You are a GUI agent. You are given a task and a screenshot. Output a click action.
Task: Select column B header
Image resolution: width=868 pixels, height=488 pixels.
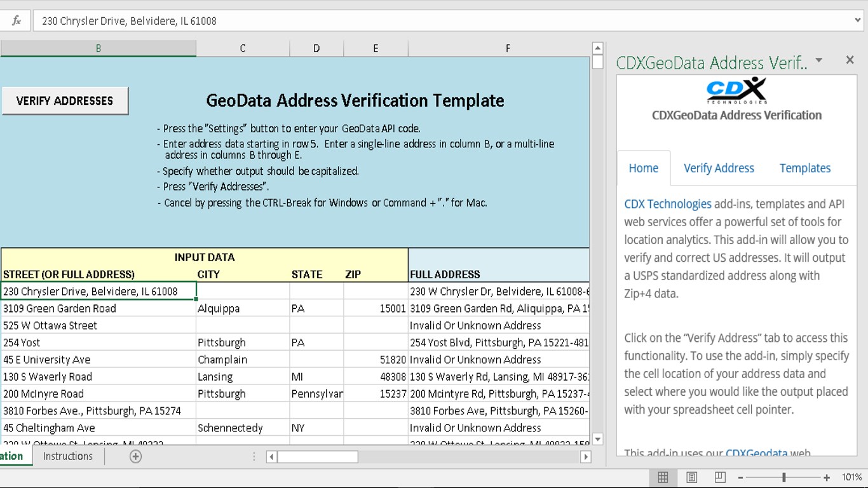click(98, 48)
